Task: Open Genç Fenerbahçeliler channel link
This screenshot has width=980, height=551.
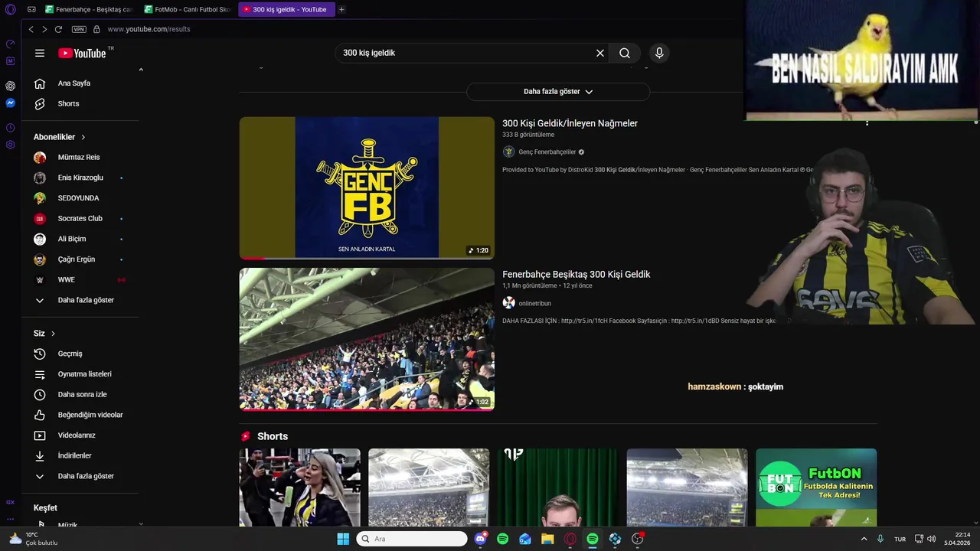Action: tap(547, 152)
